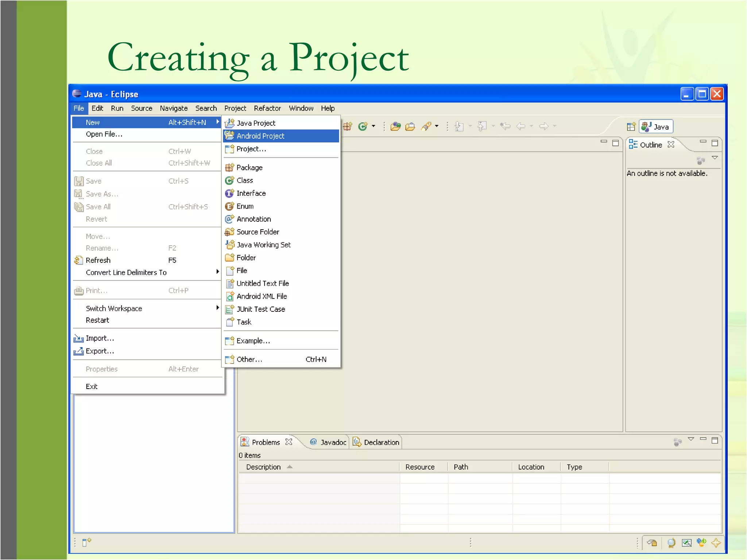Expand the Search flashlight dropdown arrow
747x560 pixels.
point(437,127)
